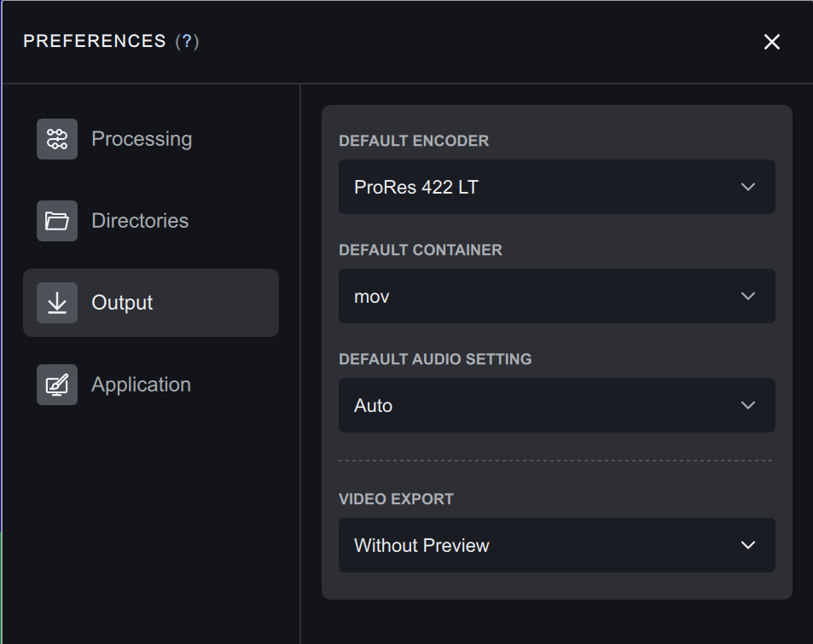The height and width of the screenshot is (644, 813).
Task: Click the Default Container chevron arrow
Action: coord(748,296)
